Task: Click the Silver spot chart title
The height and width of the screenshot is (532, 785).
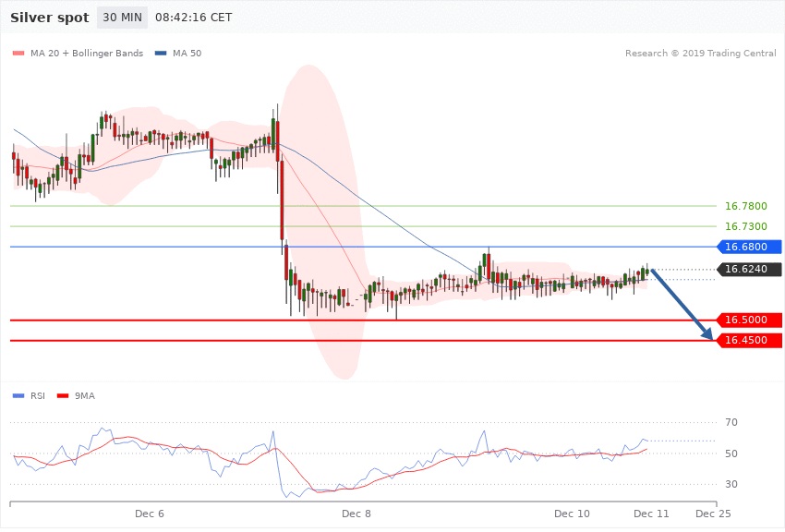Action: [50, 18]
